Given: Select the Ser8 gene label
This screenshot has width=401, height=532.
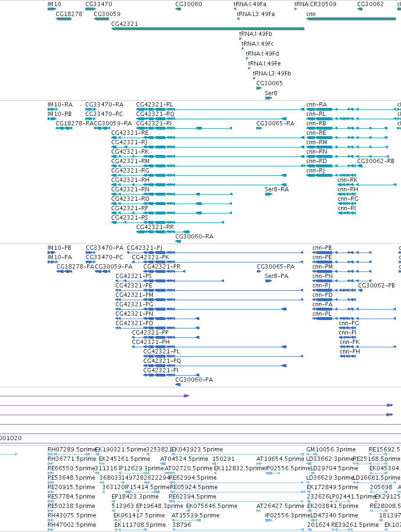Looking at the screenshot, I should (271, 93).
